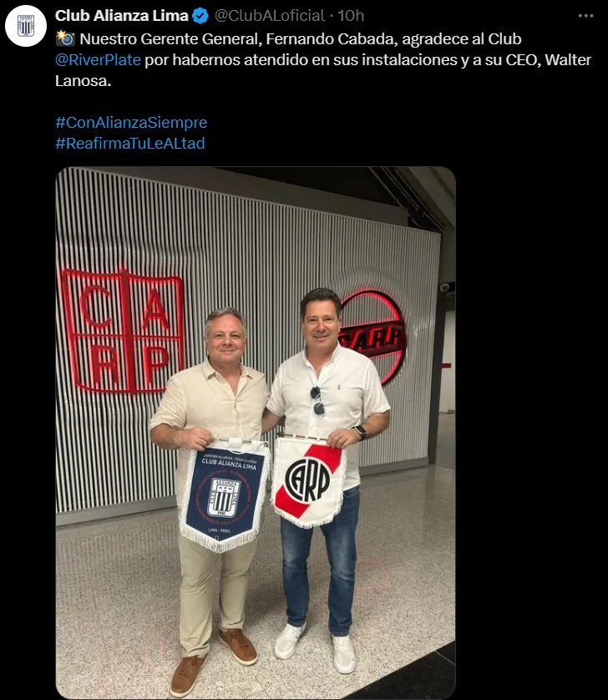
Task: Click the red square CARP neon monogram in the photo
Action: pyautogui.click(x=122, y=332)
